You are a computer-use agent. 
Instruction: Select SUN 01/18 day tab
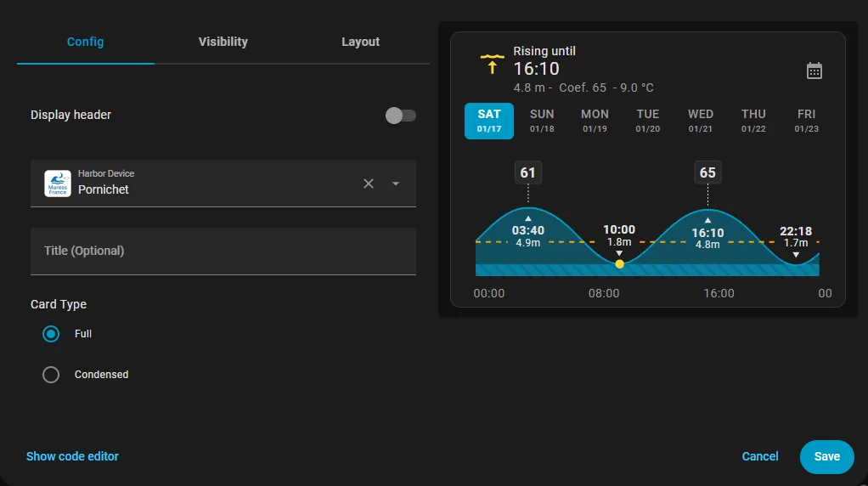tap(542, 121)
